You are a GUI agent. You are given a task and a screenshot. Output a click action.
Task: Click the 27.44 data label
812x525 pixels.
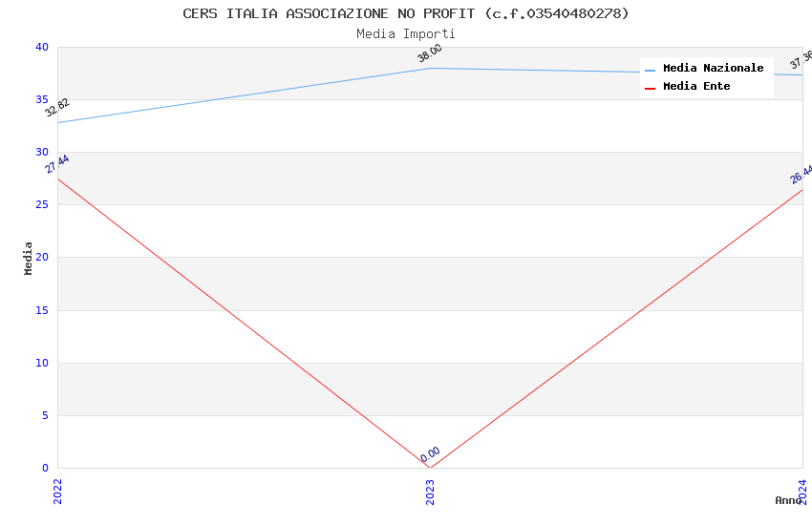(57, 164)
